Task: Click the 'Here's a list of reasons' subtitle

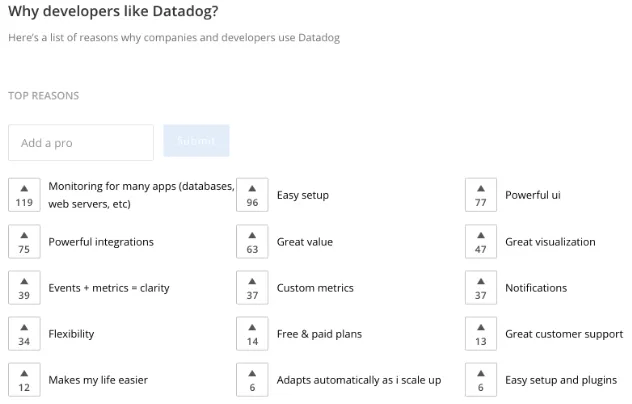Action: click(x=174, y=37)
